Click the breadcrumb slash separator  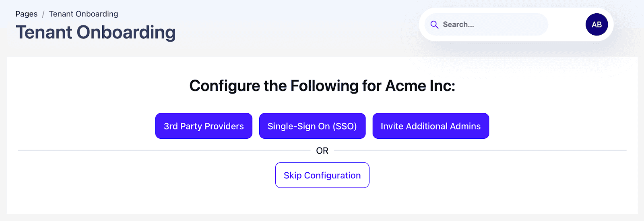pyautogui.click(x=43, y=14)
